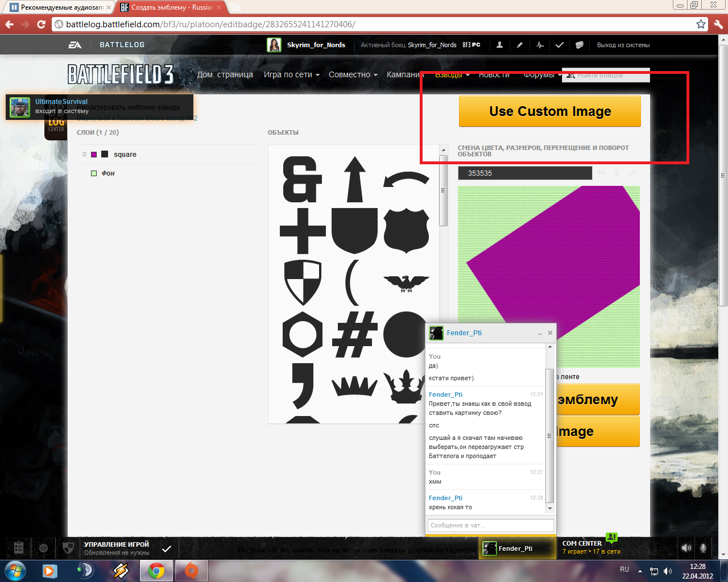Image resolution: width=728 pixels, height=582 pixels.
Task: Open the globe icon in the bottom bar
Action: 44,548
